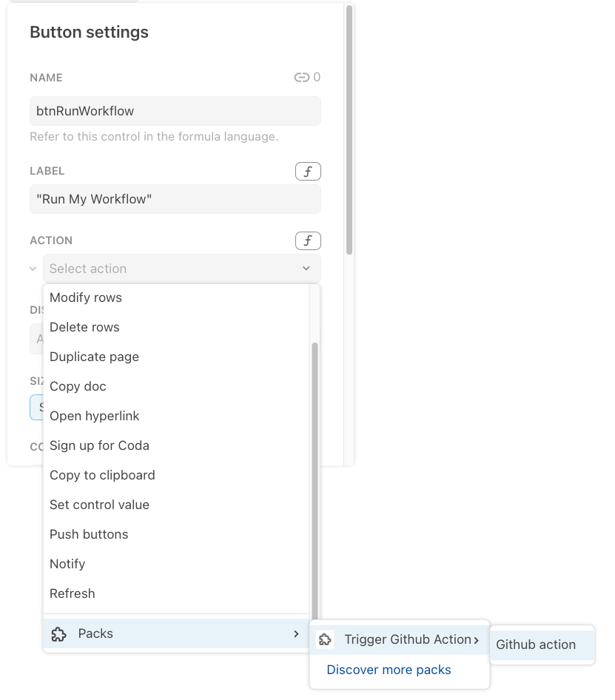This screenshot has width=615, height=700.
Task: Expand the Packs submenu arrow
Action: 296,633
